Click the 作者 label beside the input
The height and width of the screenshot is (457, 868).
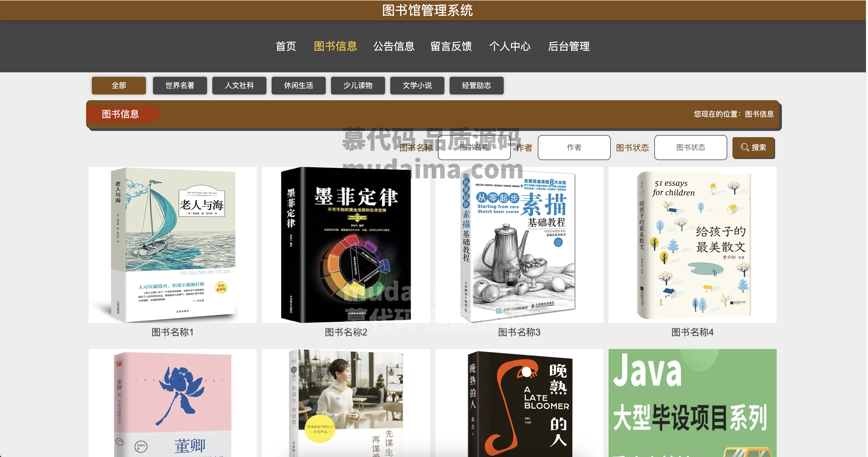coord(524,148)
